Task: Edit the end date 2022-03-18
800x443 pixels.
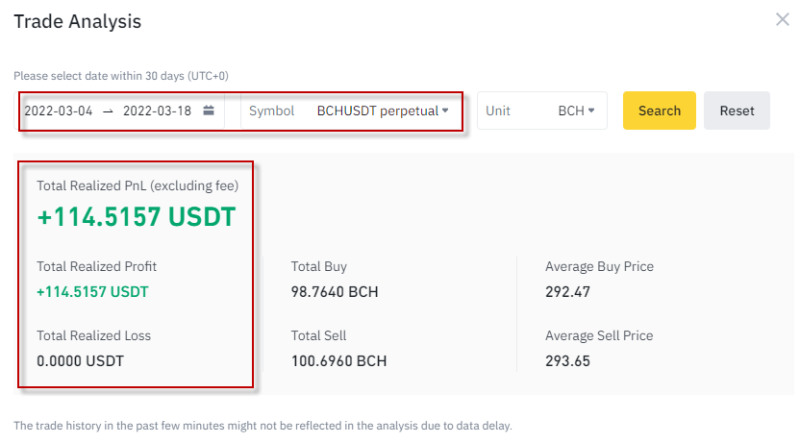Action: coord(157,111)
